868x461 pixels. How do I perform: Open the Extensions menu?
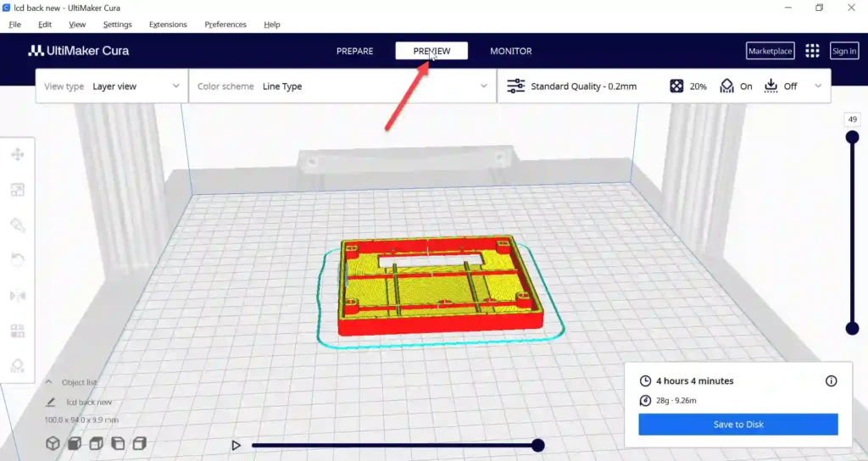[168, 25]
